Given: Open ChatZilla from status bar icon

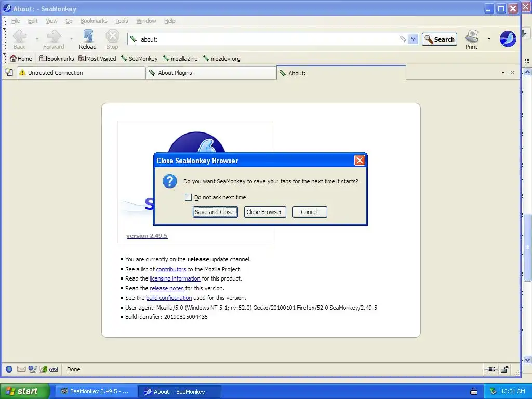Looking at the screenshot, I should [x=54, y=369].
